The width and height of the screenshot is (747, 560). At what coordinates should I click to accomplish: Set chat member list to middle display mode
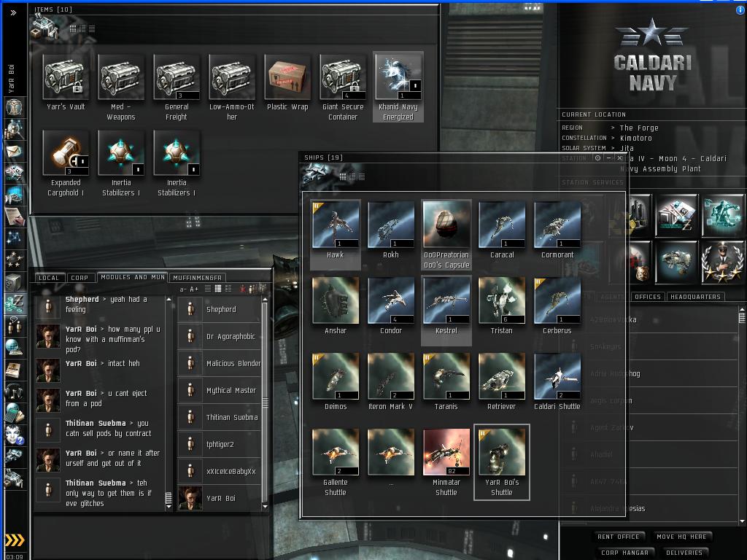(218, 289)
